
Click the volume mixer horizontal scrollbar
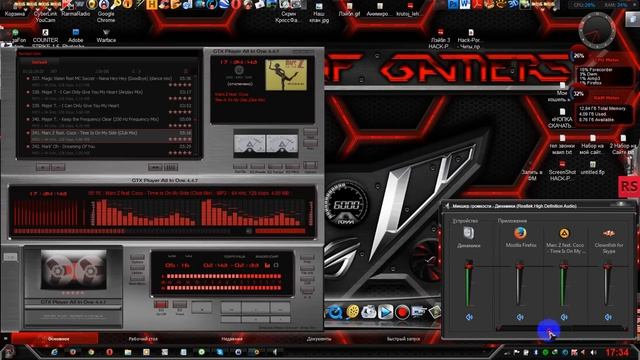click(x=562, y=328)
